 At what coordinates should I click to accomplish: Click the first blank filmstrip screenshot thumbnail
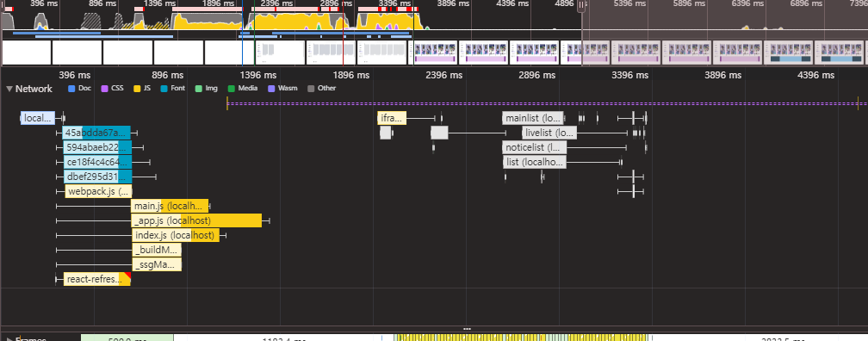point(26,53)
